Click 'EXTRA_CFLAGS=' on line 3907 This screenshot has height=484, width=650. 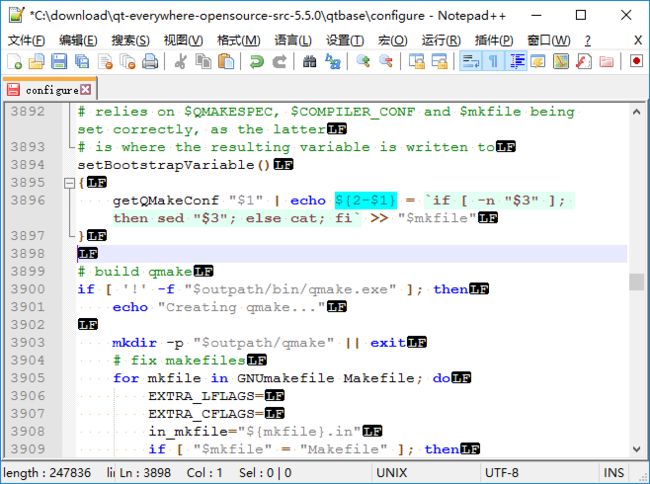click(x=206, y=414)
